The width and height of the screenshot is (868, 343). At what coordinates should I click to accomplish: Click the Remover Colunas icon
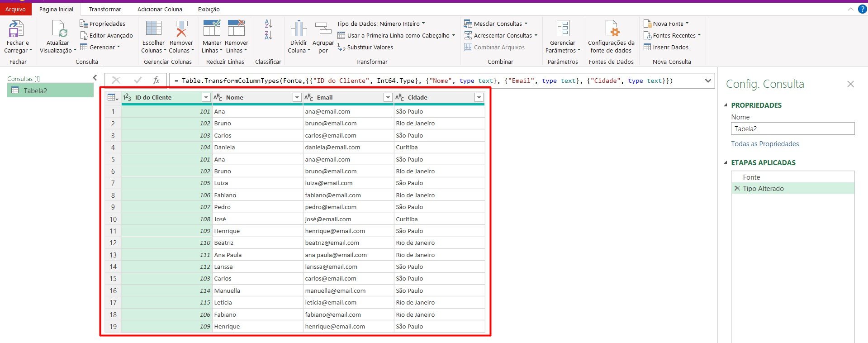(x=181, y=29)
